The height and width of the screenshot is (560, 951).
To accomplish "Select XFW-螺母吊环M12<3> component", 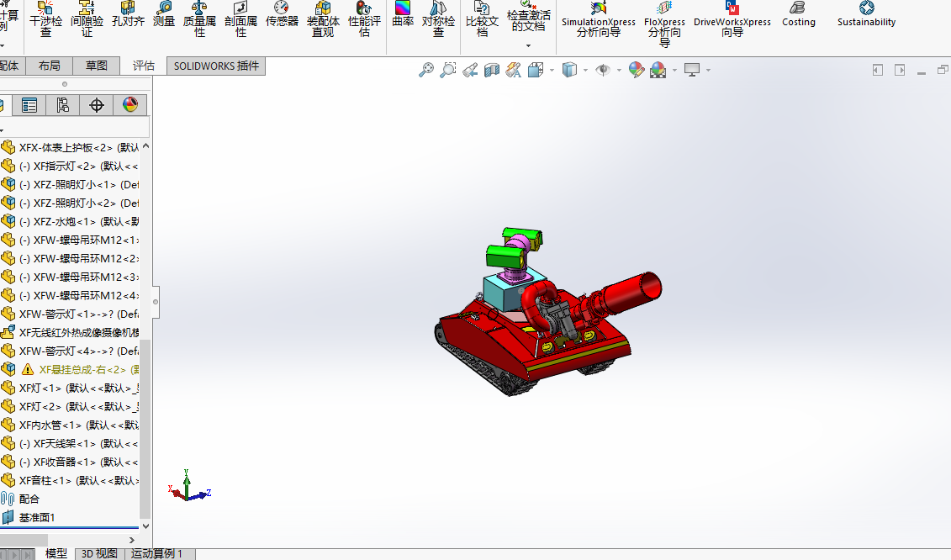I will pyautogui.click(x=70, y=277).
